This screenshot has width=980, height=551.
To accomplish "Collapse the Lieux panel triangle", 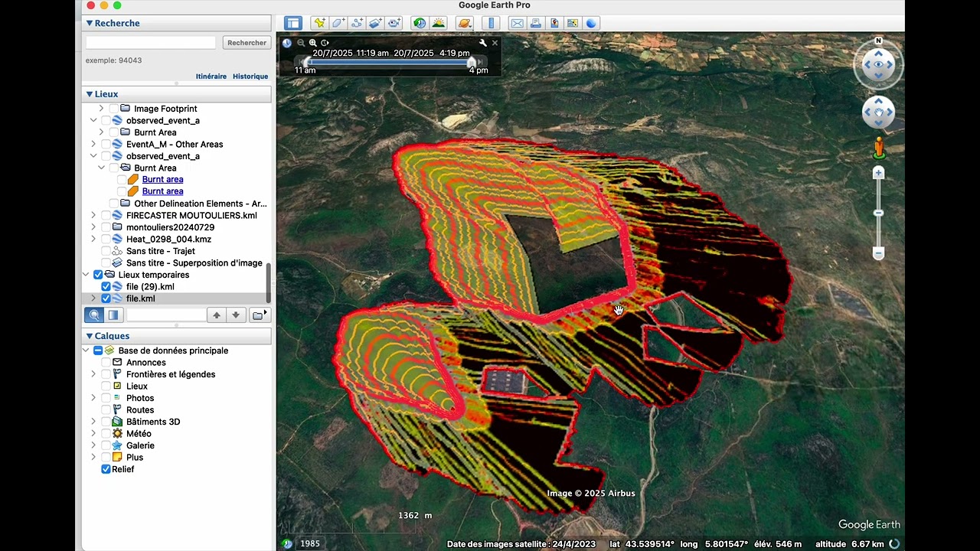I will [90, 94].
